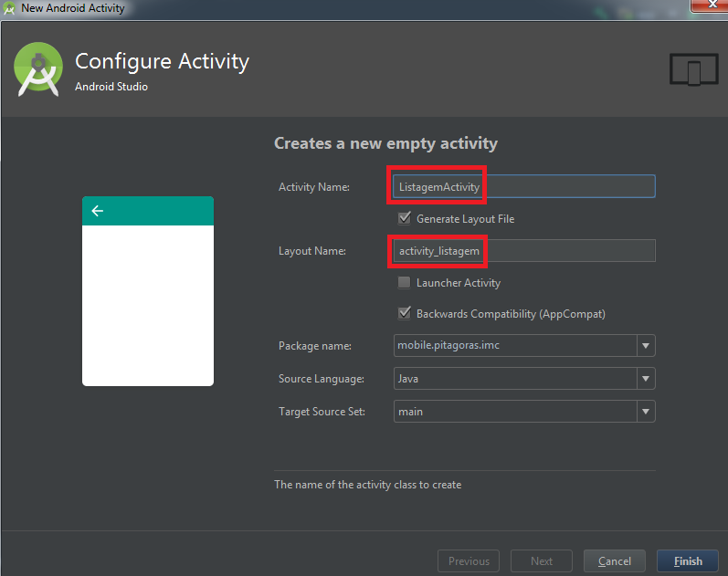
Task: Click the back arrow in activity preview
Action: coord(98,211)
